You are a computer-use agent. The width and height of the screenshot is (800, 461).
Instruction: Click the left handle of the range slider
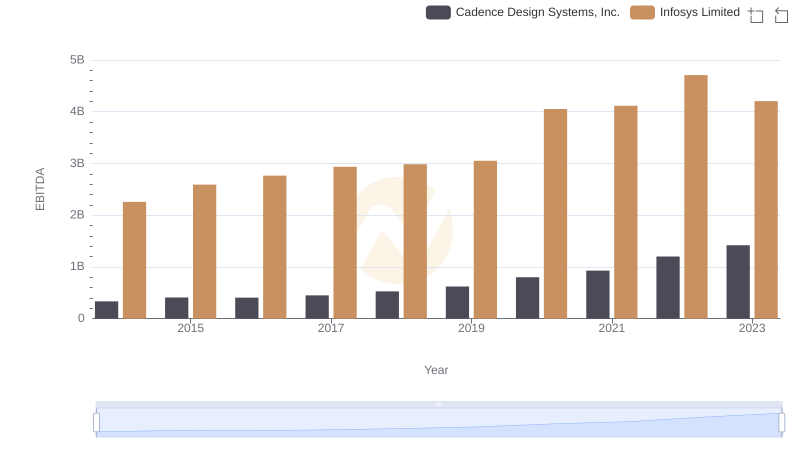click(96, 423)
